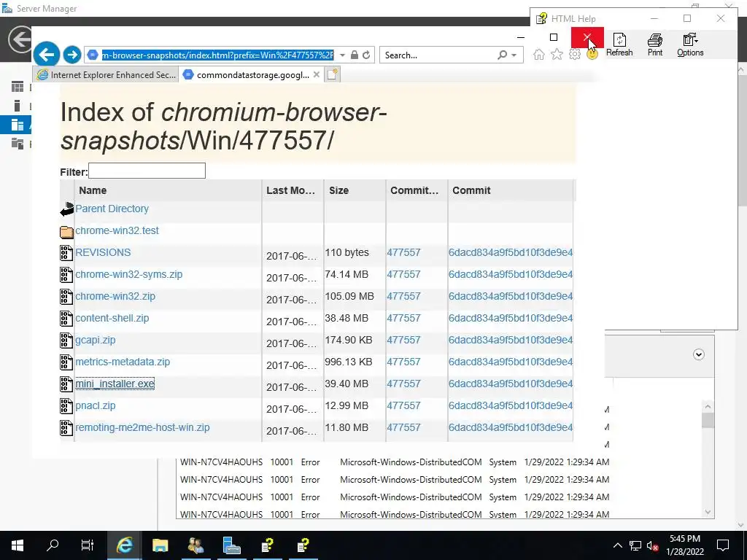Click Server Manager back arrow
747x560 pixels.
[20, 39]
